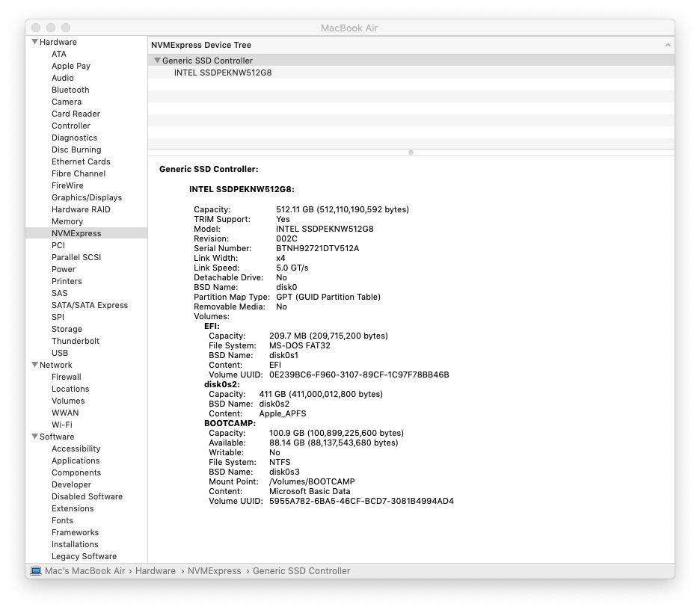Click the EFI Volume UUID value

click(359, 375)
